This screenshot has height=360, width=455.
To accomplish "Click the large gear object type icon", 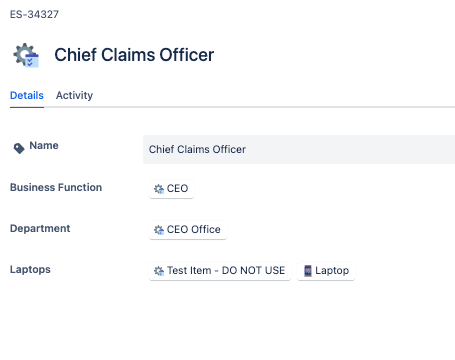I will point(26,55).
